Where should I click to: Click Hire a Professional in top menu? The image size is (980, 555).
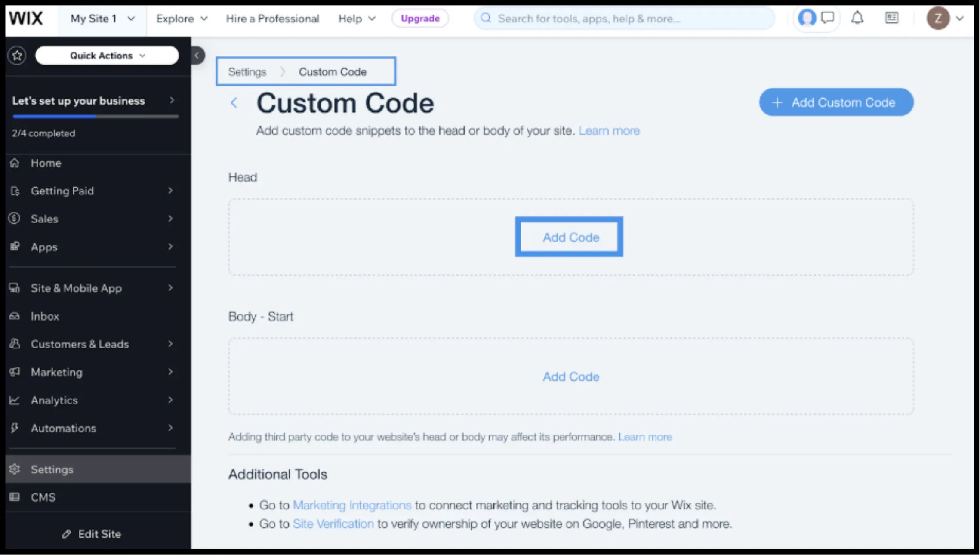point(273,18)
